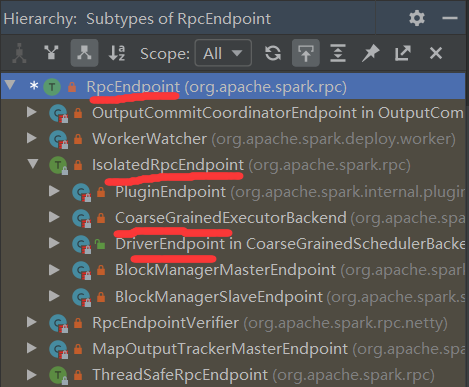Click the ThreadSafeRpcEndpoint item
Viewport: 469px width, 387px height.
pos(180,375)
